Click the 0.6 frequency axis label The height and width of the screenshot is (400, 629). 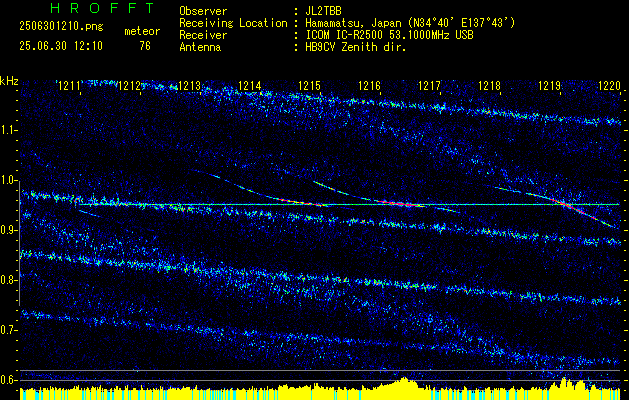8,380
